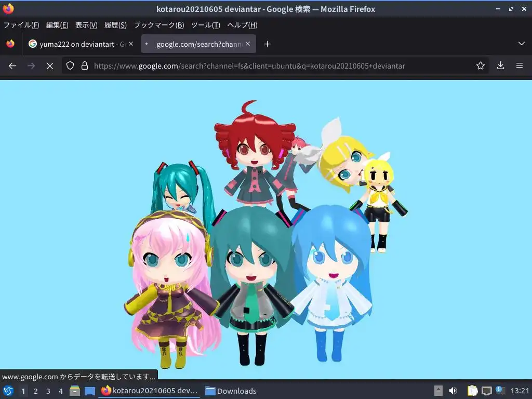Switch to workspace 2
532x399 pixels.
pos(36,391)
